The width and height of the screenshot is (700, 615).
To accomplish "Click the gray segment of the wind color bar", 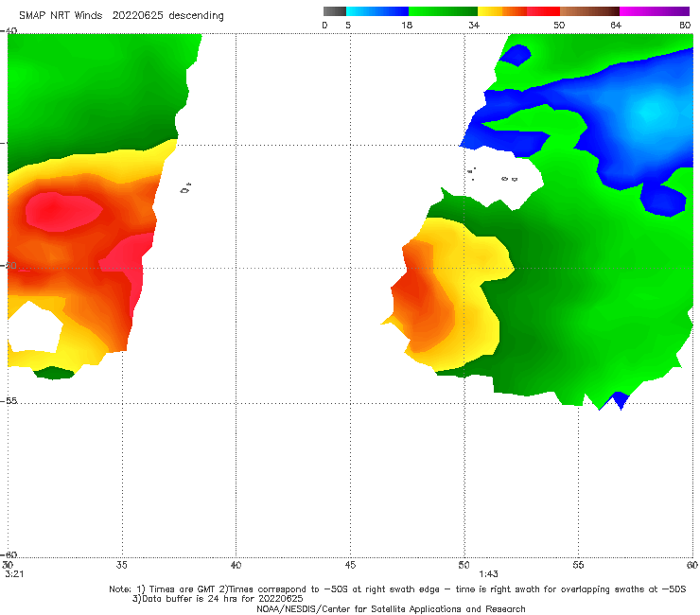I will (334, 11).
